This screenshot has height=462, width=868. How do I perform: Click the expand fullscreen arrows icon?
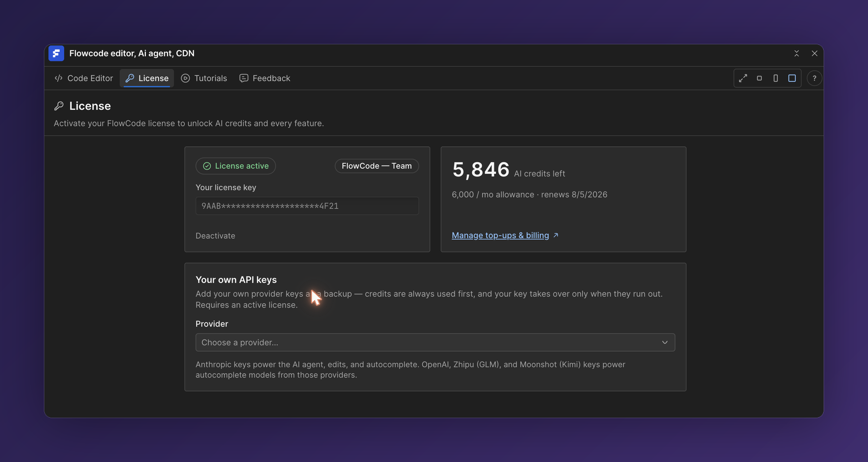pos(743,78)
